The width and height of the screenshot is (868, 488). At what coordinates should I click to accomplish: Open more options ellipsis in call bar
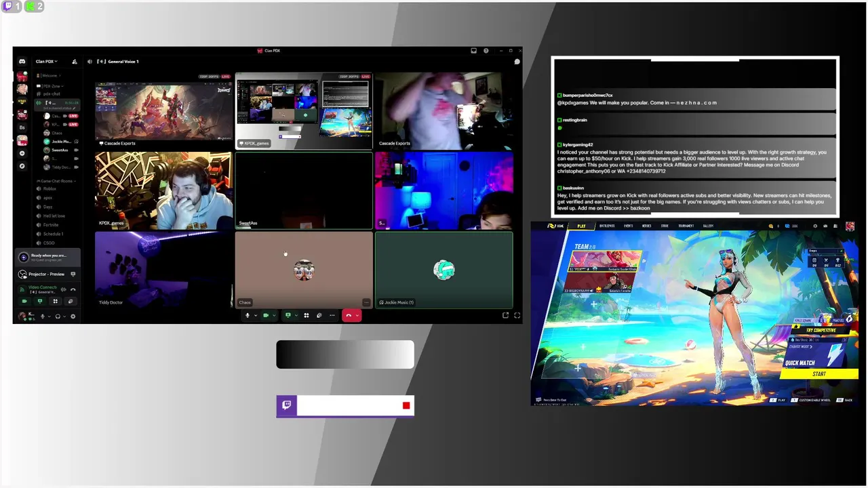[332, 315]
